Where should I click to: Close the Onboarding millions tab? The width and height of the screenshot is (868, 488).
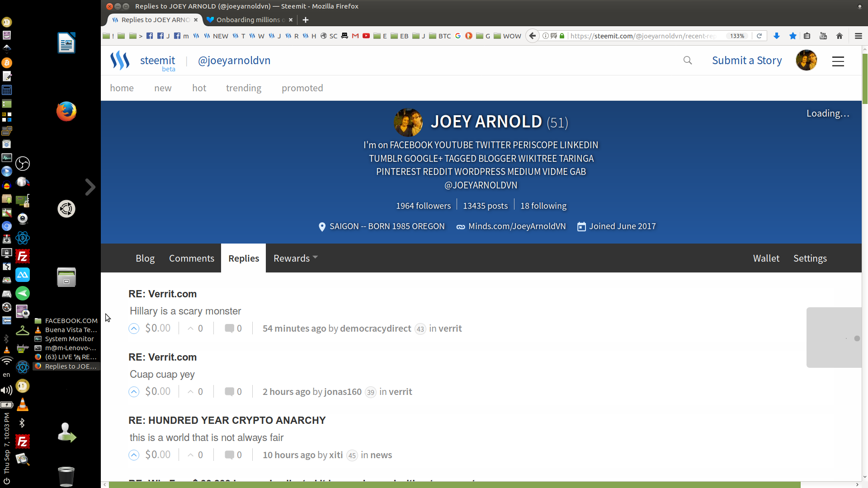(291, 20)
